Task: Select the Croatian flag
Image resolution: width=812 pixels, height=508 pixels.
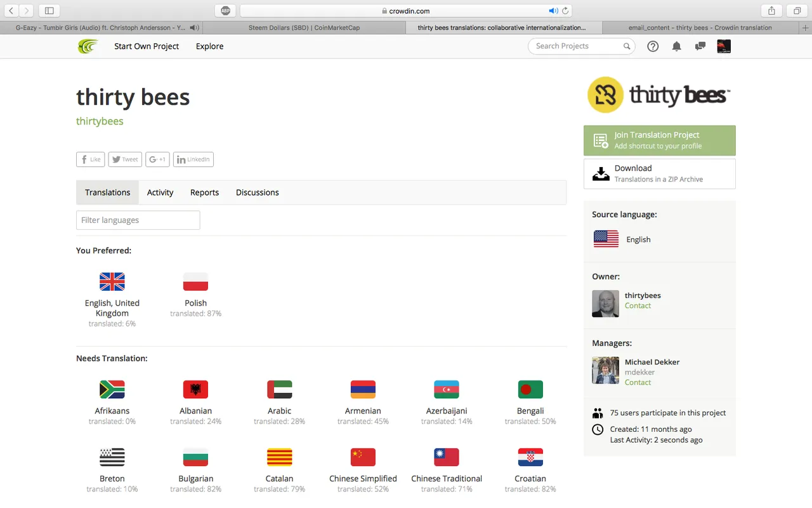Action: pos(530,457)
